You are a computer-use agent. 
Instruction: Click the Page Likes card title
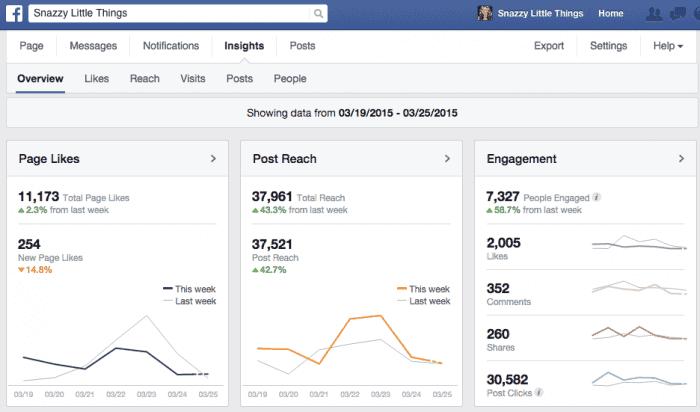[x=49, y=158]
